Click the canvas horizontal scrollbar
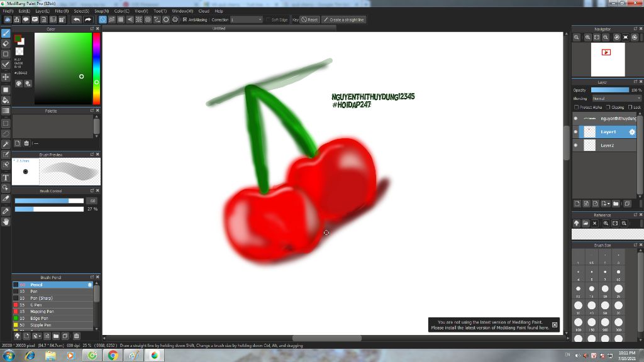This screenshot has height=362, width=644. (327, 338)
